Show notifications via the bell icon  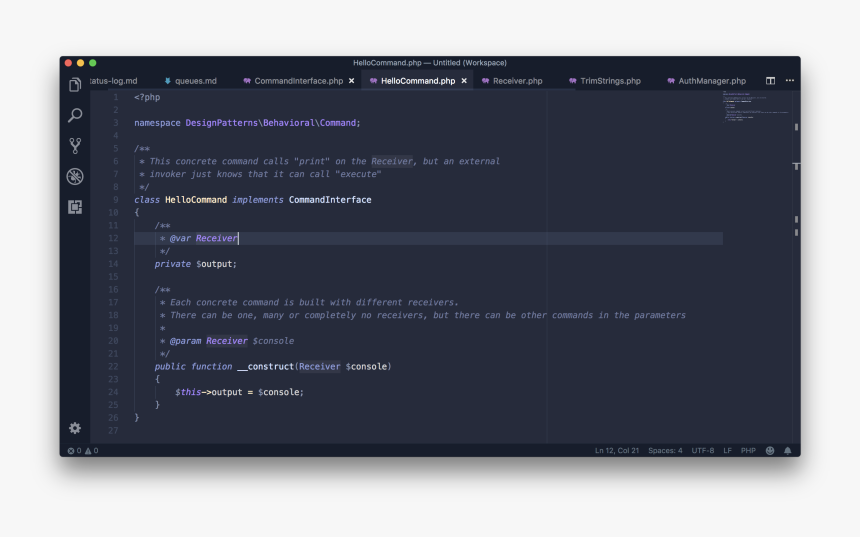[788, 451]
